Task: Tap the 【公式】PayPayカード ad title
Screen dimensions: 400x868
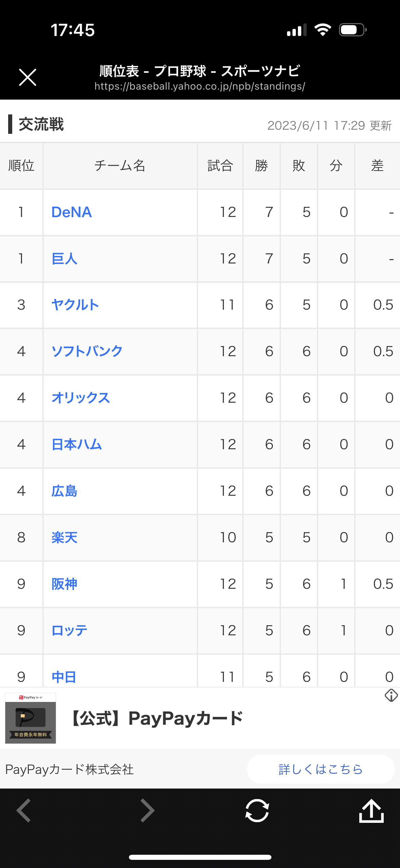Action: [157, 718]
